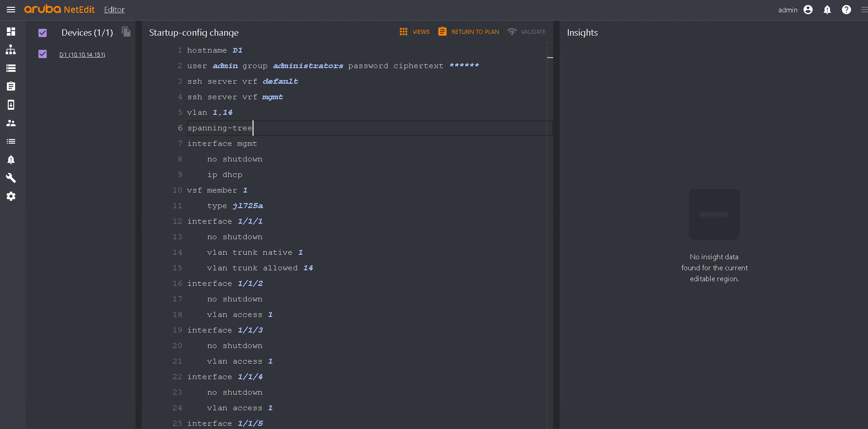Open the wrench tools sidebar icon
The width and height of the screenshot is (868, 429).
pos(11,178)
